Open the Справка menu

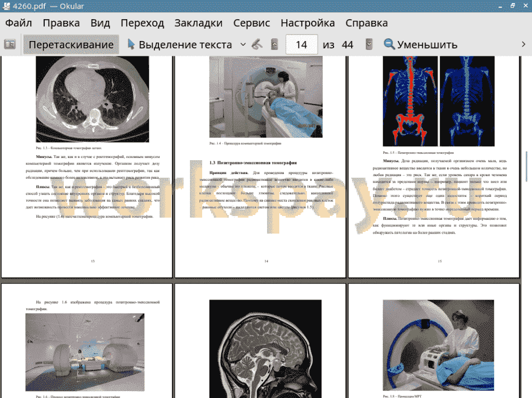tap(367, 23)
